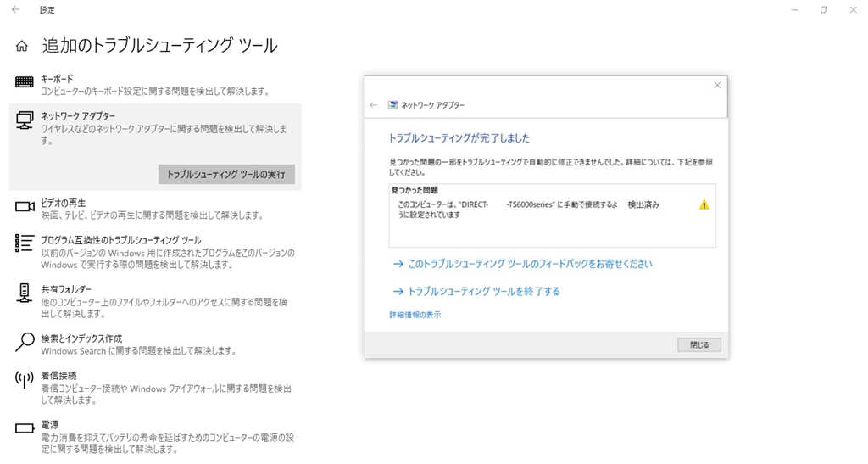Image resolution: width=868 pixels, height=464 pixels.
Task: Click the yellow warning triangle icon
Action: pos(704,205)
